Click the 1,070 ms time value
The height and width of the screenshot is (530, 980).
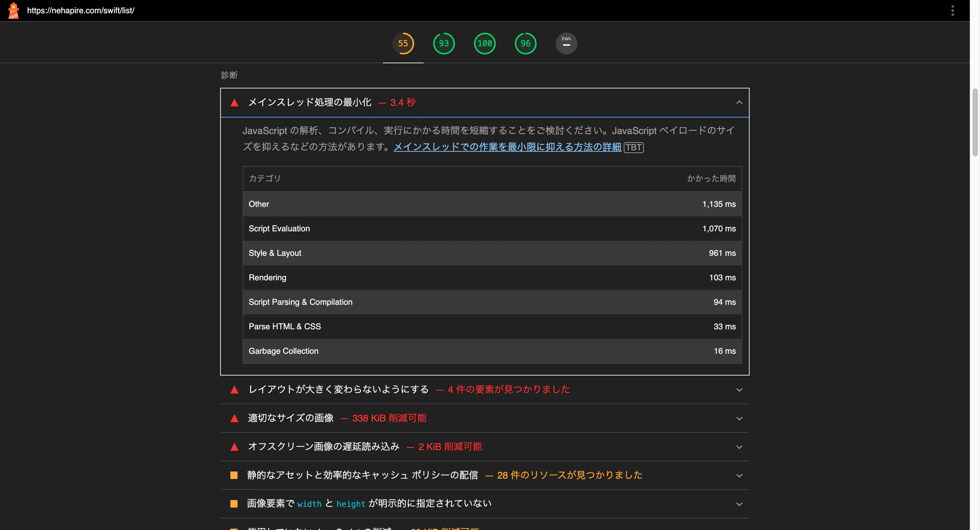[x=719, y=229]
